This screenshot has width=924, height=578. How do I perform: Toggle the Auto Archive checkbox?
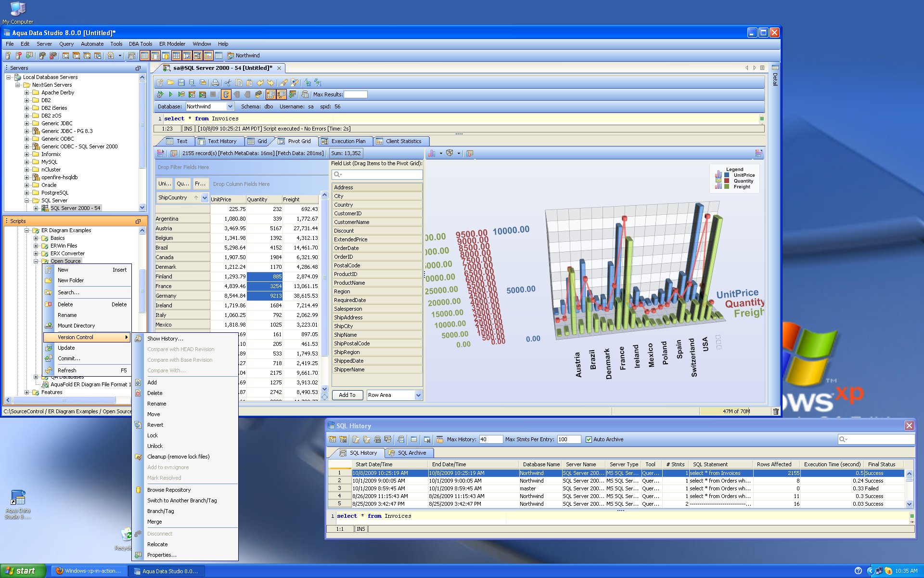589,439
